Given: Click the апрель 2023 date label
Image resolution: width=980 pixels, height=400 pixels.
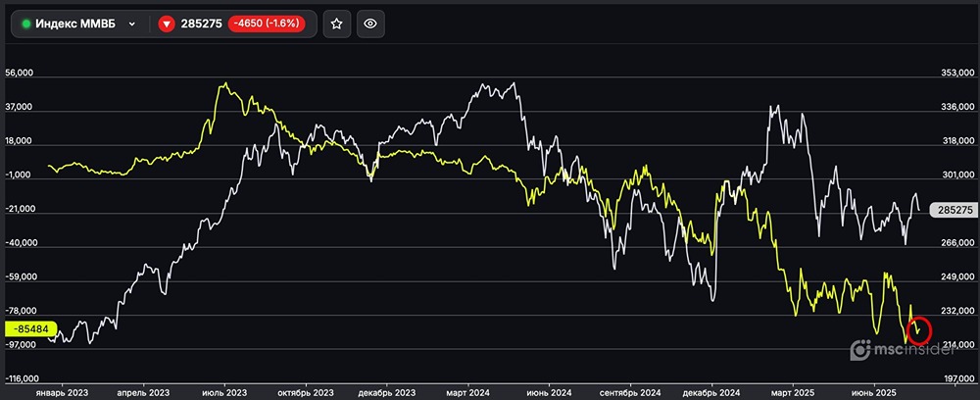Looking at the screenshot, I should coord(143,392).
